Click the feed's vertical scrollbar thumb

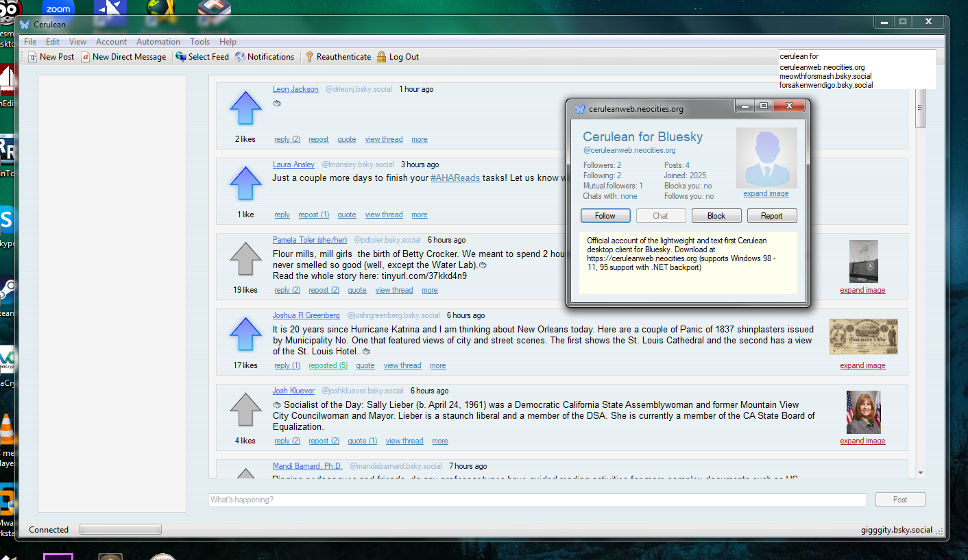(x=921, y=108)
